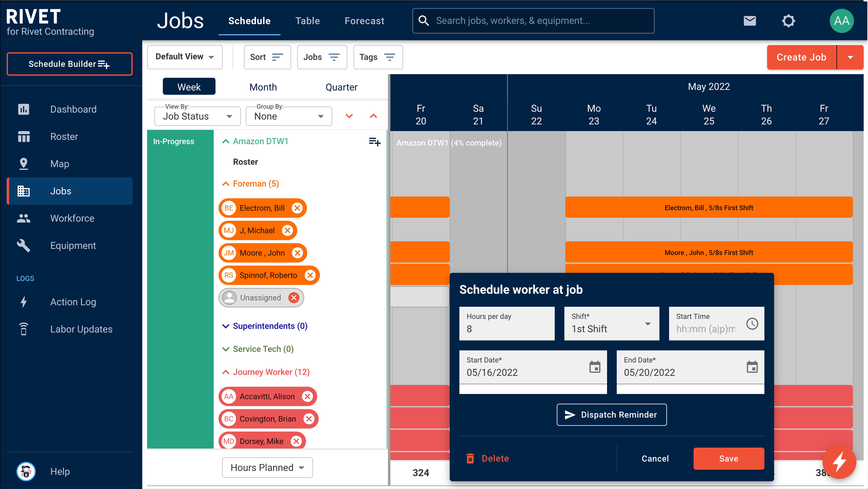Open the End Date calendar picker
The width and height of the screenshot is (868, 489).
[752, 367]
